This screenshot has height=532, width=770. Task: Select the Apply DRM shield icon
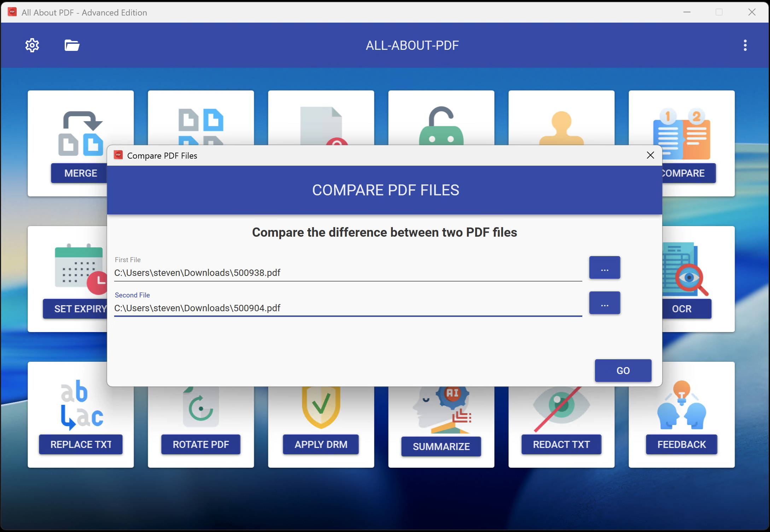(x=321, y=406)
